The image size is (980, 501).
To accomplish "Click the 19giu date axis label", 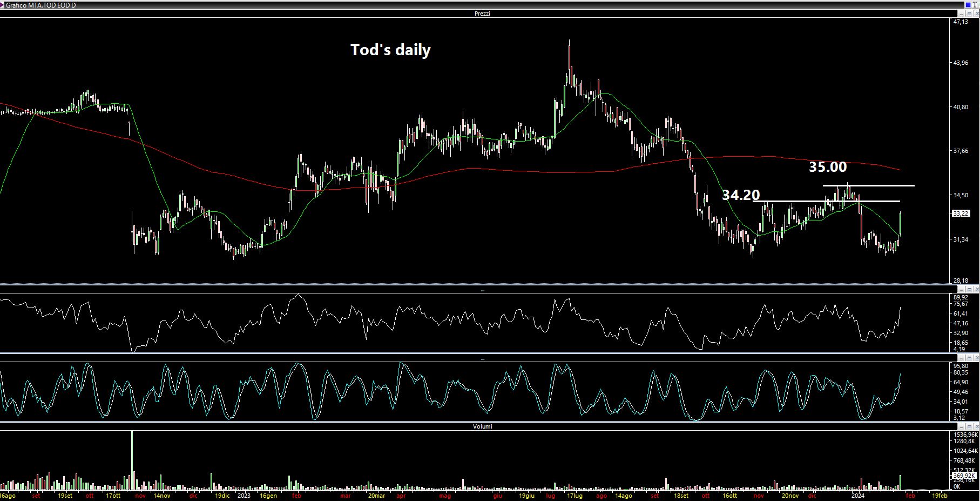I will [526, 496].
